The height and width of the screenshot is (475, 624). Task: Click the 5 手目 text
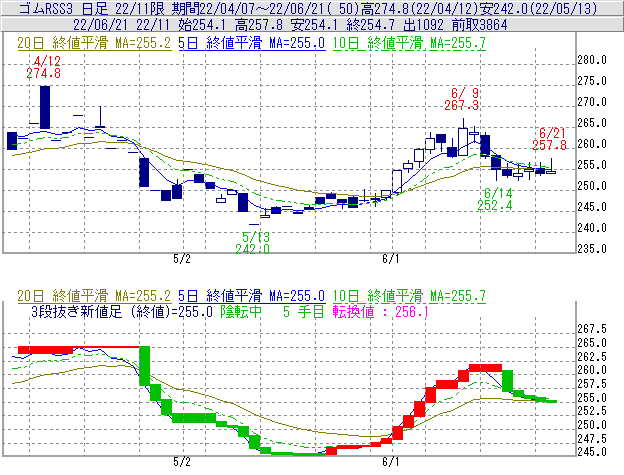tap(304, 311)
